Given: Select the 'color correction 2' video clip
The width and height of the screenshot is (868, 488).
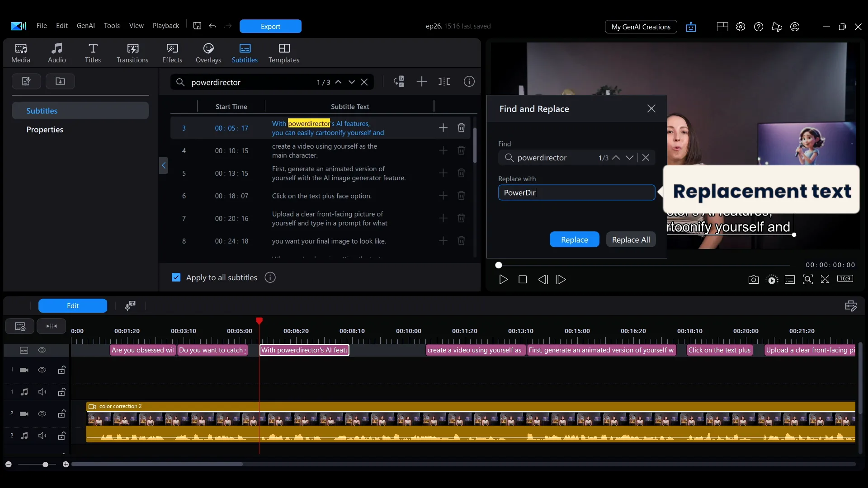Looking at the screenshot, I should click(471, 422).
